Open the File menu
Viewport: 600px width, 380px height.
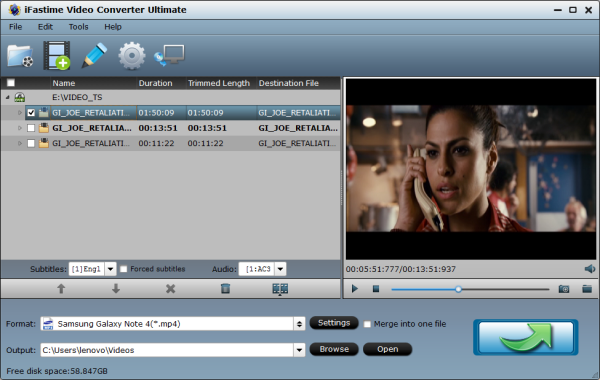[x=16, y=27]
